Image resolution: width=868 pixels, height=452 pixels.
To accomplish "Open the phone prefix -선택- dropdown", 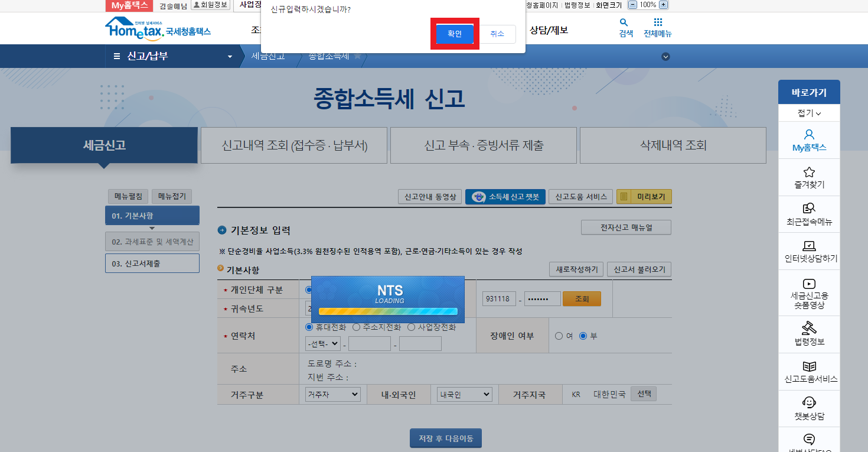I will coord(322,343).
